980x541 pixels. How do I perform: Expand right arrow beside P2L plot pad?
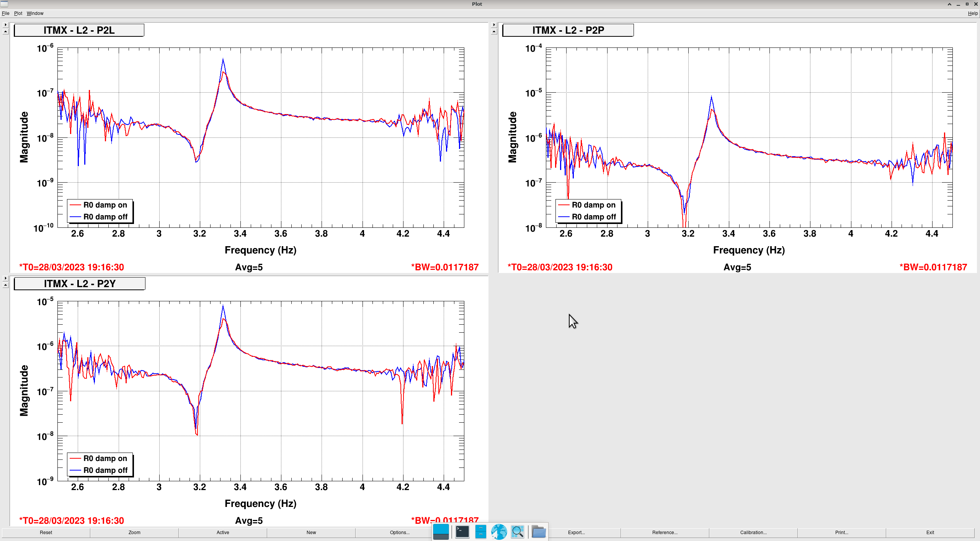point(5,25)
